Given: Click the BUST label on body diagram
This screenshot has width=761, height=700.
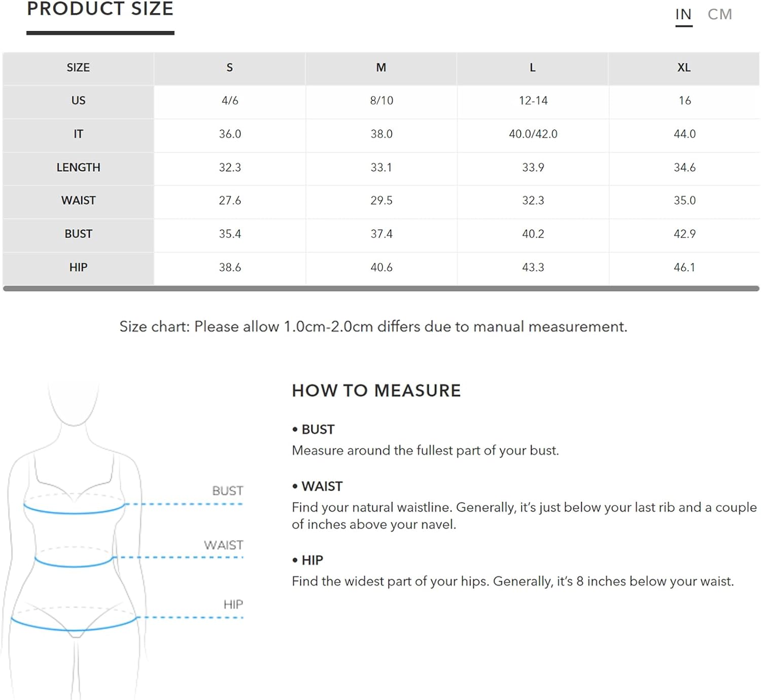Looking at the screenshot, I should point(227,491).
